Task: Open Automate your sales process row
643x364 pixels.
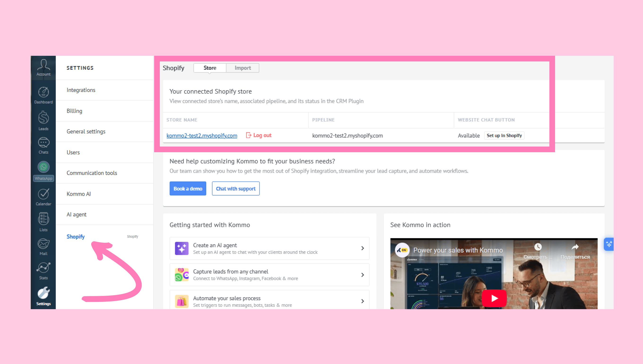Action: click(x=269, y=300)
